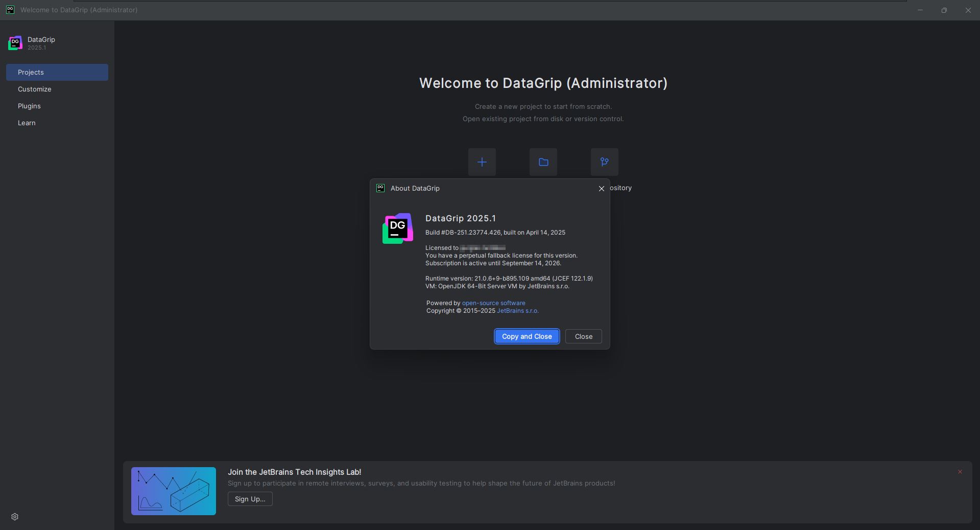The image size is (980, 530).
Task: Click the large DataGrip logo in About dialog
Action: click(x=397, y=228)
